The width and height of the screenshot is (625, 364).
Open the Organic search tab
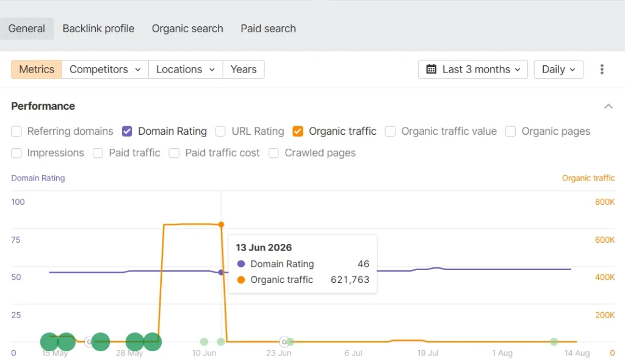tap(187, 29)
